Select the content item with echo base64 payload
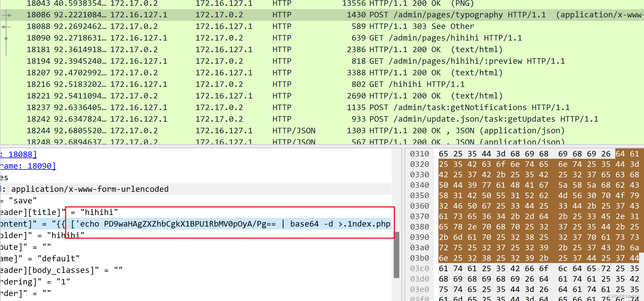Screen dimensions: 644x301 (196, 224)
